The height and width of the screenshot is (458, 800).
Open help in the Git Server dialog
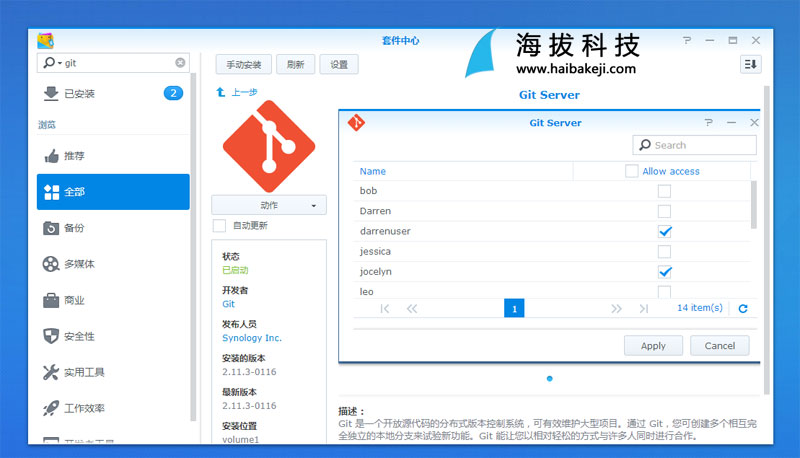pos(709,122)
